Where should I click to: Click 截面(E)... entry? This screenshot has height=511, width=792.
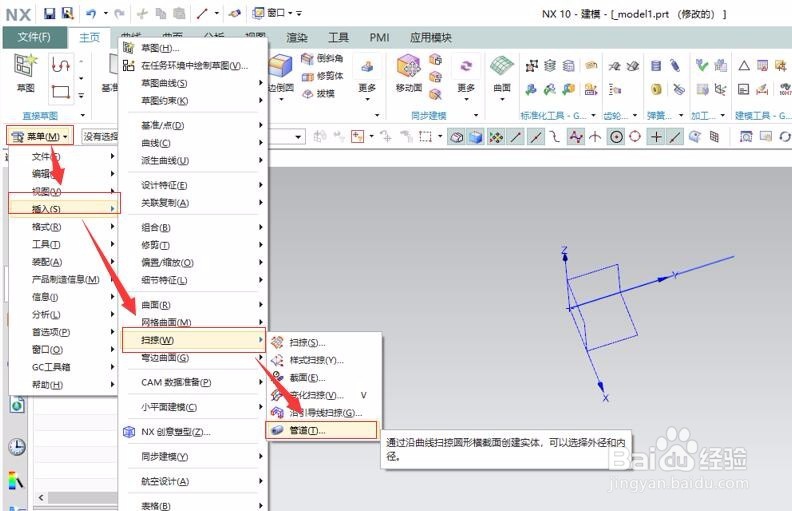point(307,378)
